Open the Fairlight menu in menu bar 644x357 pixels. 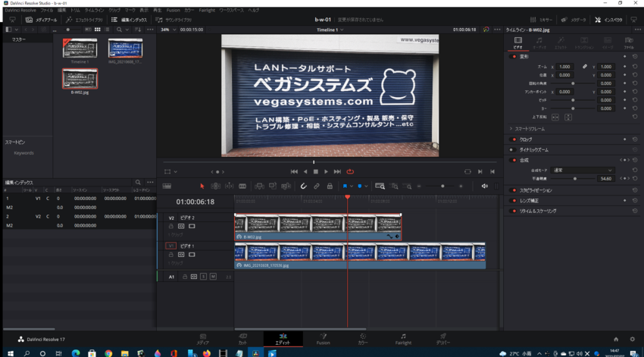click(207, 10)
